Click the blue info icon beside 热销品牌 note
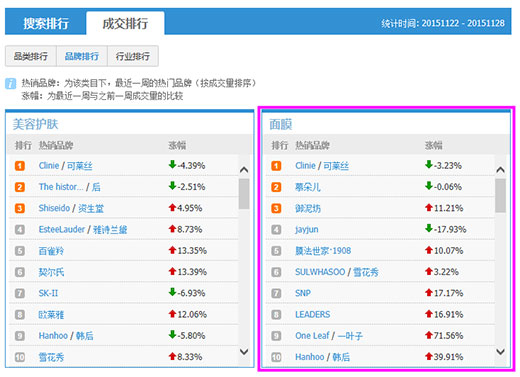 tap(11, 83)
